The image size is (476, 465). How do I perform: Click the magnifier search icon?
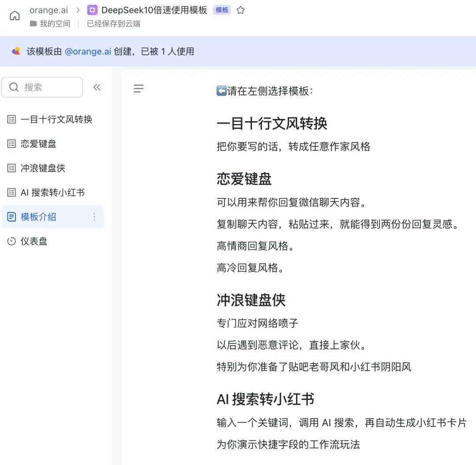pos(14,87)
